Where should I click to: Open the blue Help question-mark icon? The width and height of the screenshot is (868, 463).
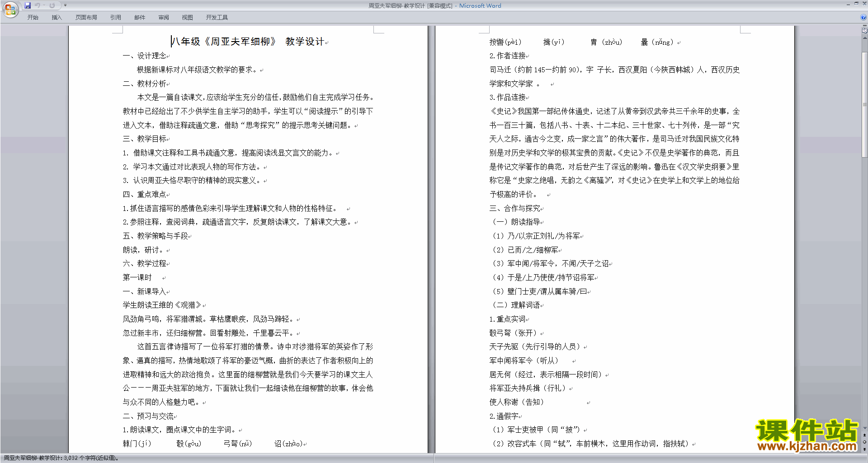pos(863,17)
